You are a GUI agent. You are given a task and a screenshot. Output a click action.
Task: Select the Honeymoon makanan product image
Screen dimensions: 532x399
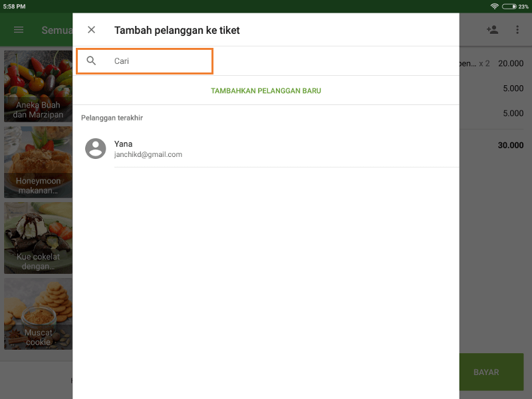(x=38, y=162)
